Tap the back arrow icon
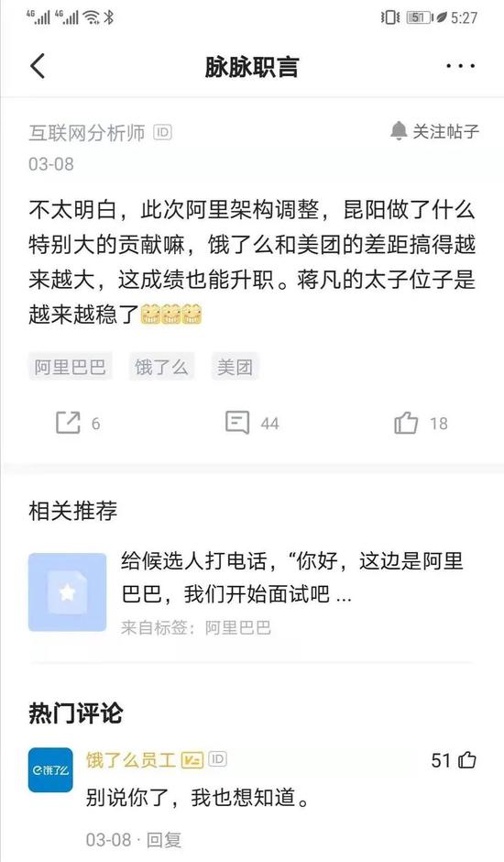The width and height of the screenshot is (504, 862). (x=38, y=66)
